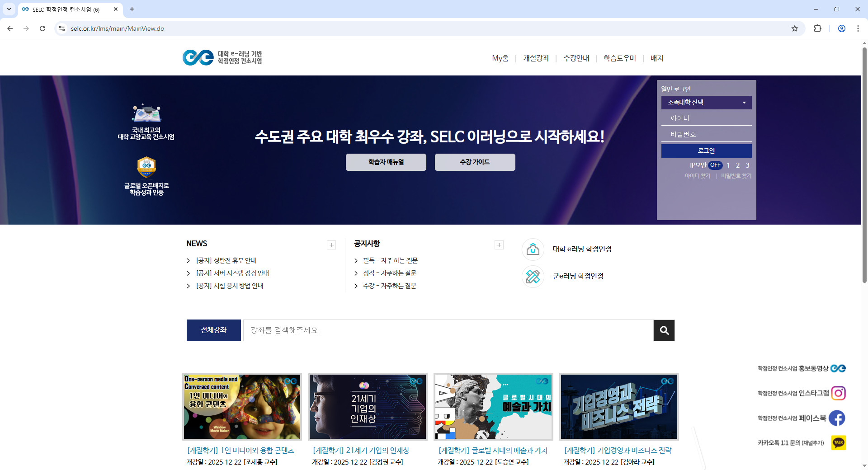Open the tab search dropdown arrow

pyautogui.click(x=9, y=9)
